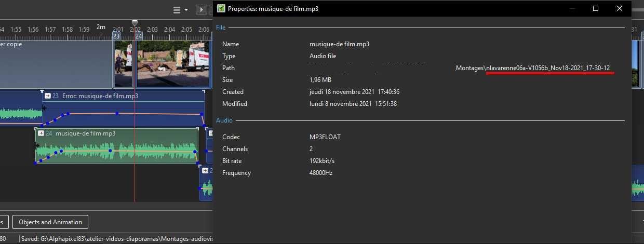This screenshot has width=644, height=244.
Task: Click the Objects and Animation button
Action: (50, 222)
